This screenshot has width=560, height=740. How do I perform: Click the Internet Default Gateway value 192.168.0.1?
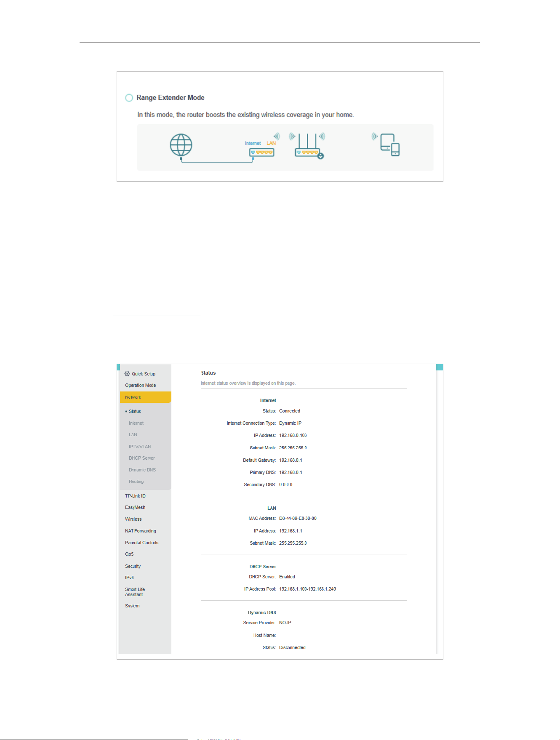tap(291, 460)
